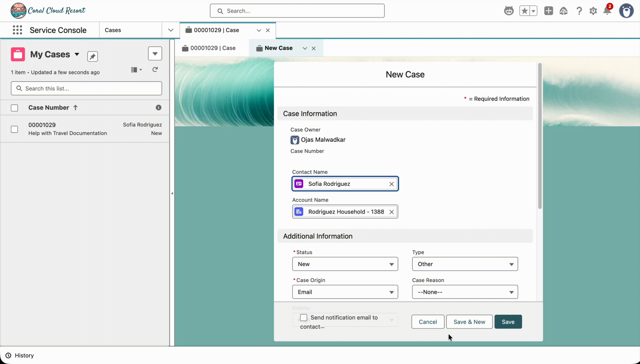Open the App Launcher grid icon
Screen dimensions: 640x364
click(x=17, y=30)
